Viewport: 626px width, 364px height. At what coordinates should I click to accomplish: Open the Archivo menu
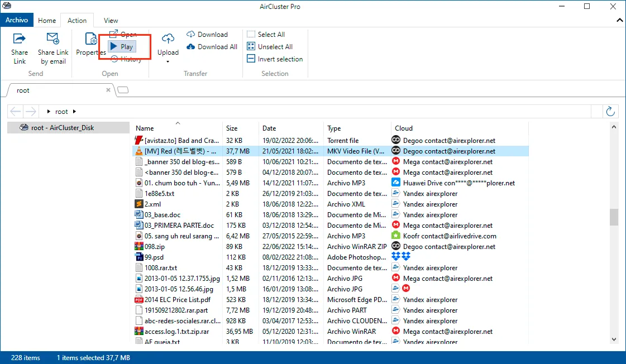(16, 20)
